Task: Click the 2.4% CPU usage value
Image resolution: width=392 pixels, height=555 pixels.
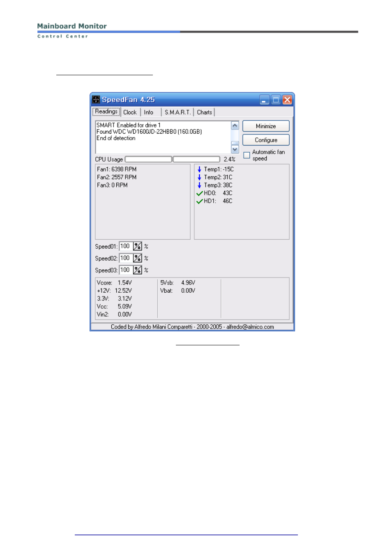Action: coord(229,160)
